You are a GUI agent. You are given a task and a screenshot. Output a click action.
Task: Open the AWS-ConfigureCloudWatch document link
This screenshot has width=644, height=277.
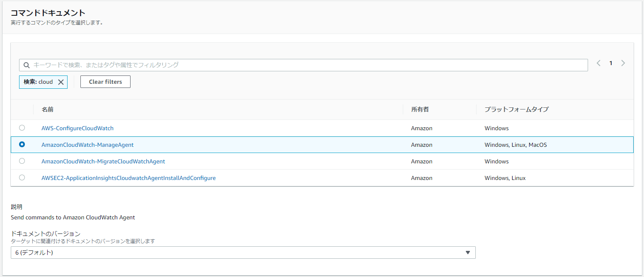77,128
